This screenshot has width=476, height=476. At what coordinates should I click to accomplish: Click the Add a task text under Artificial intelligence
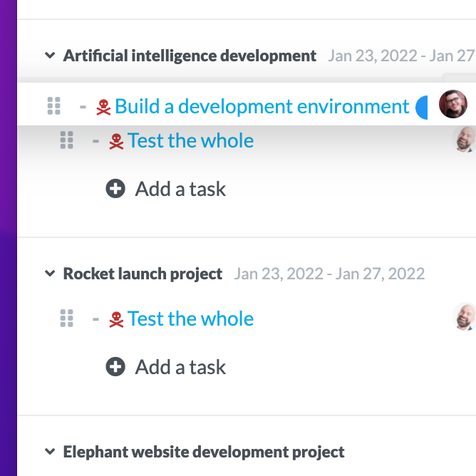pyautogui.click(x=180, y=189)
